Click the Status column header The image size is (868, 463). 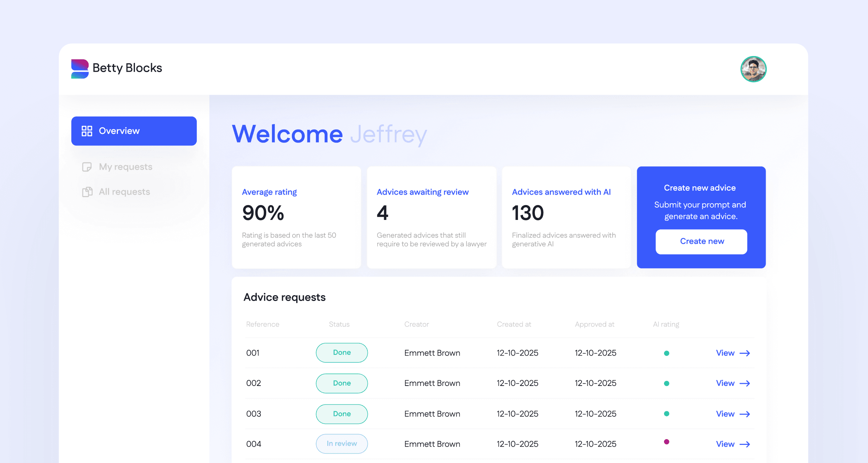tap(339, 324)
